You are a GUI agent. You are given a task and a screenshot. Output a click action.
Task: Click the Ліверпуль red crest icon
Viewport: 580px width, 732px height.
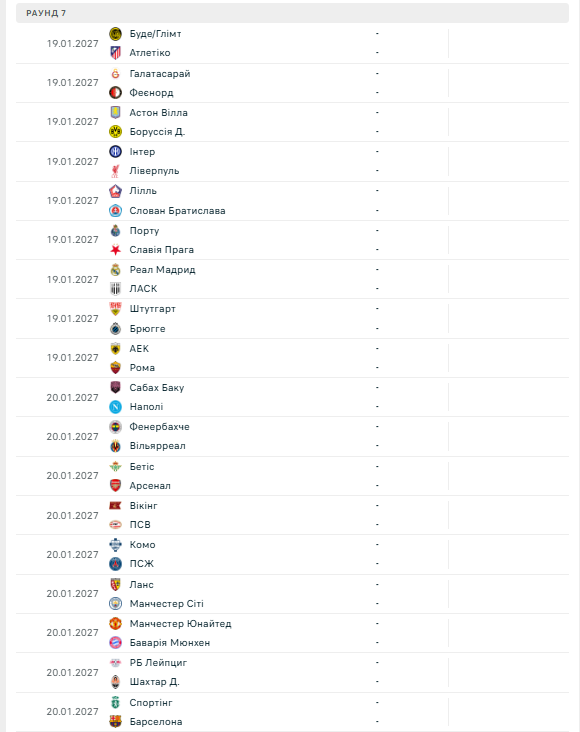point(115,171)
